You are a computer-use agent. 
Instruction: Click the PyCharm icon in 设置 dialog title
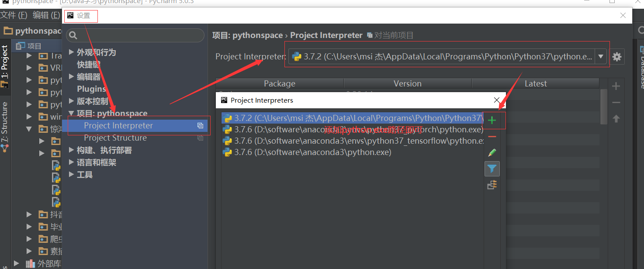pos(70,16)
